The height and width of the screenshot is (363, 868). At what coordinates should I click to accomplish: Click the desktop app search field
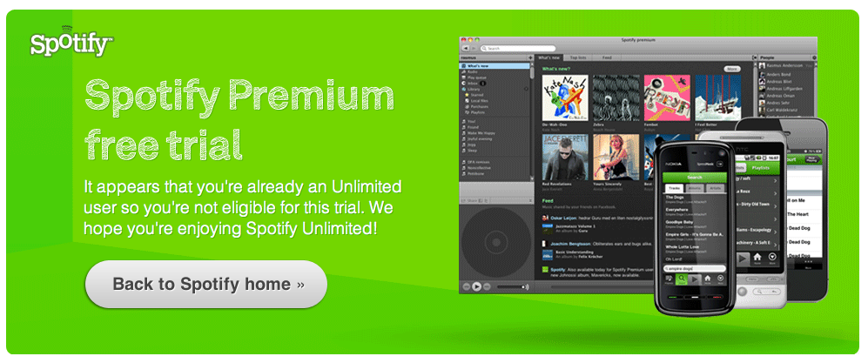pyautogui.click(x=517, y=49)
